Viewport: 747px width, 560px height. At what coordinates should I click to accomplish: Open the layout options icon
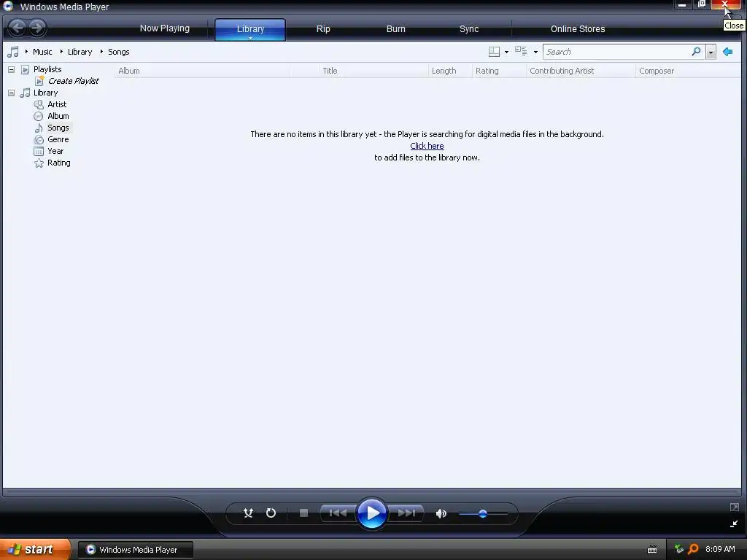(x=494, y=52)
